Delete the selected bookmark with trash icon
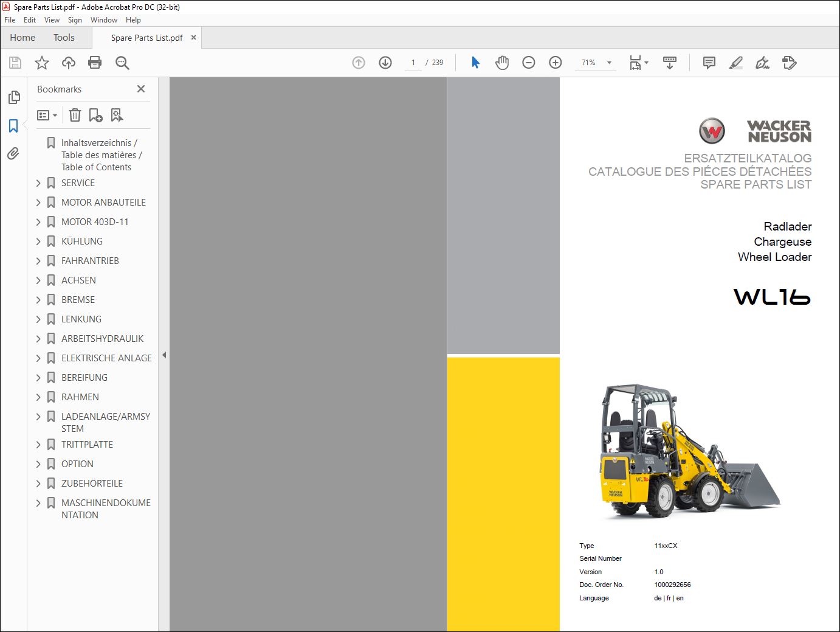 pyautogui.click(x=75, y=115)
